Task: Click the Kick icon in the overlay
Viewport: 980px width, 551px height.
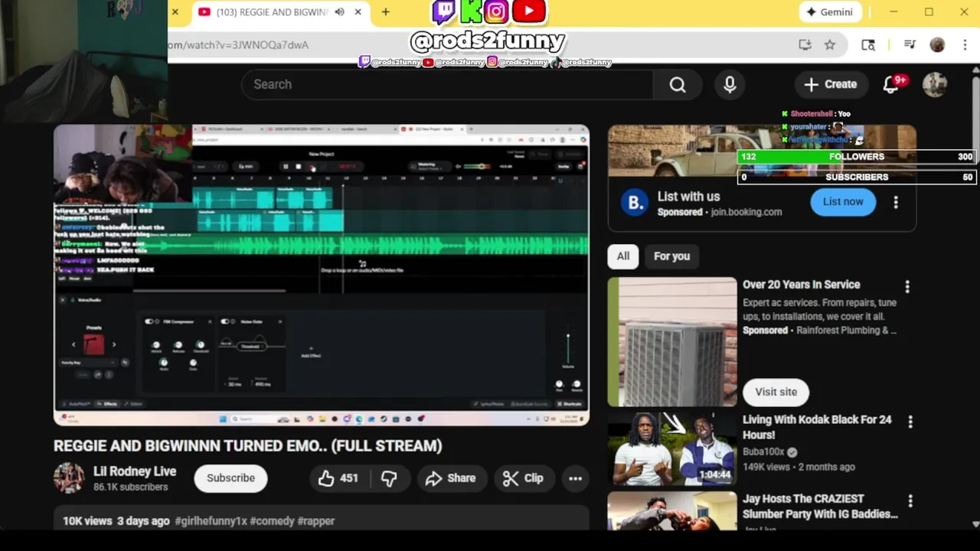Action: click(x=470, y=11)
